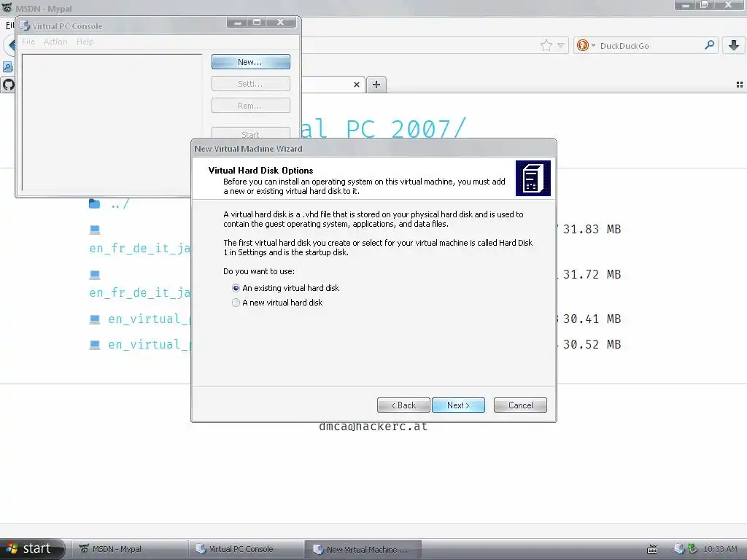Click the 30.52 MB file size
The height and width of the screenshot is (560, 747).
[x=592, y=344]
